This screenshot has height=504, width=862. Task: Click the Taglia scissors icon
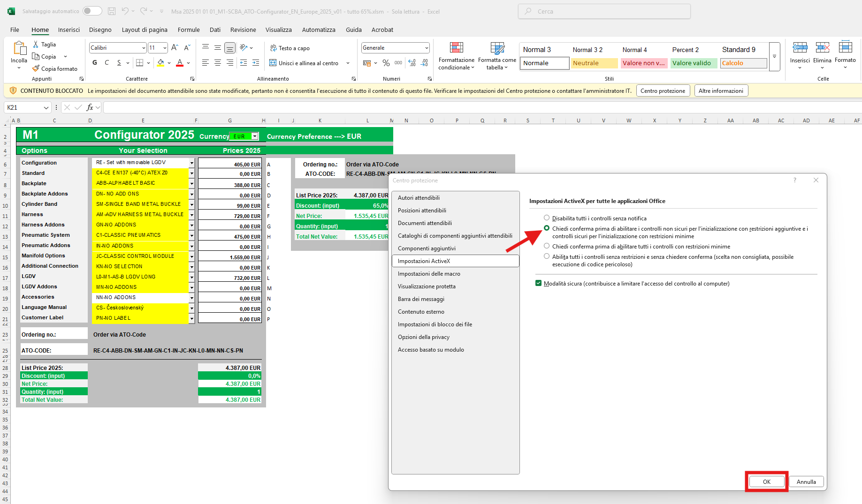pos(36,45)
